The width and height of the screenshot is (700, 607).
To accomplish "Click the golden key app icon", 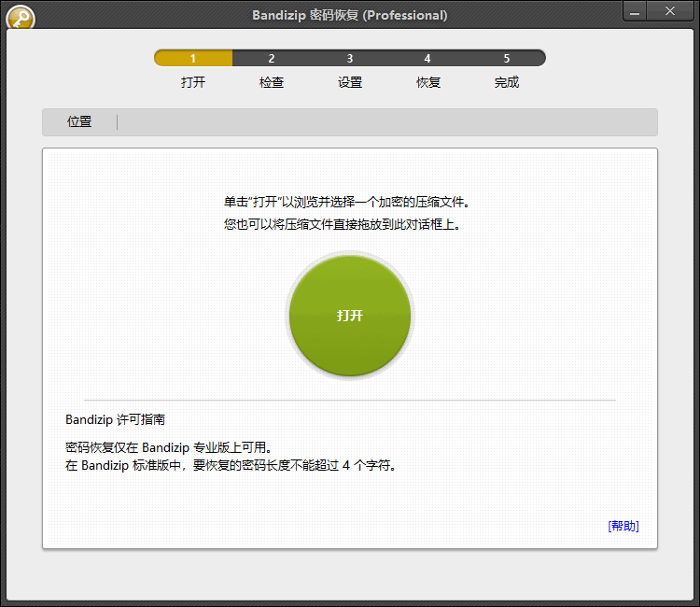I will pyautogui.click(x=20, y=18).
